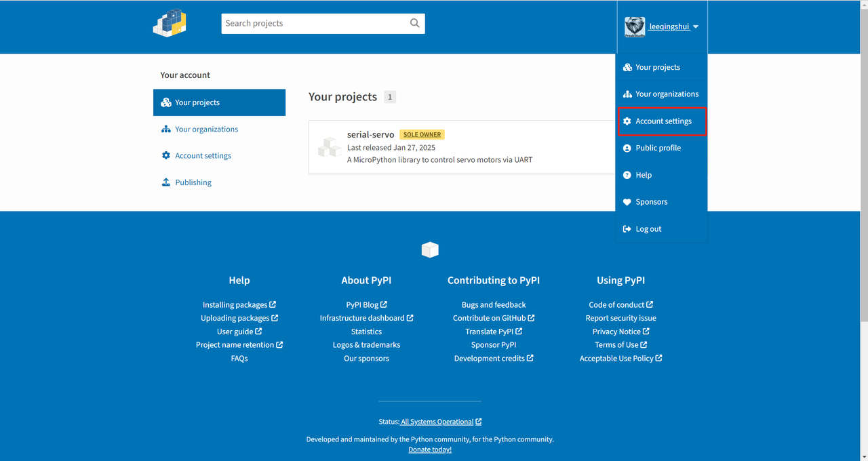Open Installing packages footer link
This screenshot has width=868, height=461.
[239, 304]
